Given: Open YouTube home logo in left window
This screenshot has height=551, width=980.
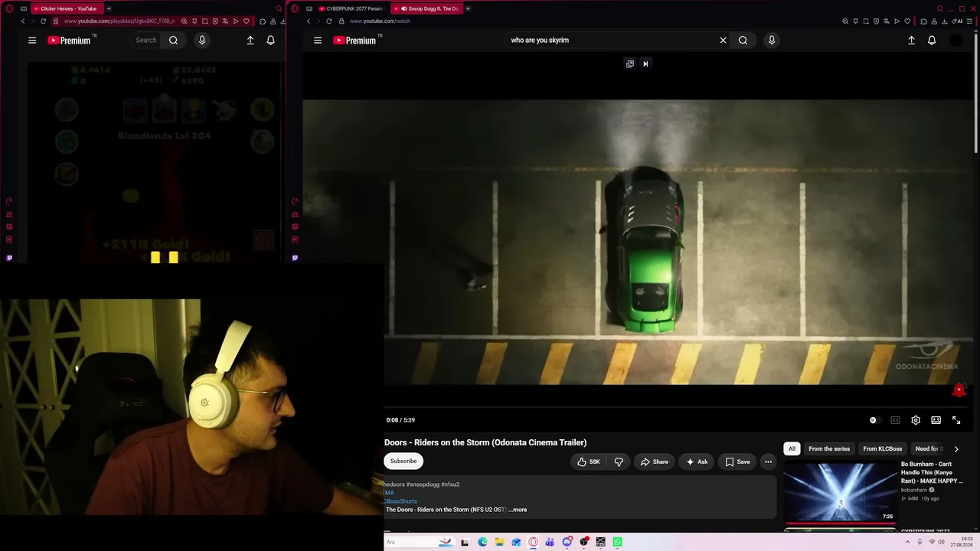Looking at the screenshot, I should [69, 41].
